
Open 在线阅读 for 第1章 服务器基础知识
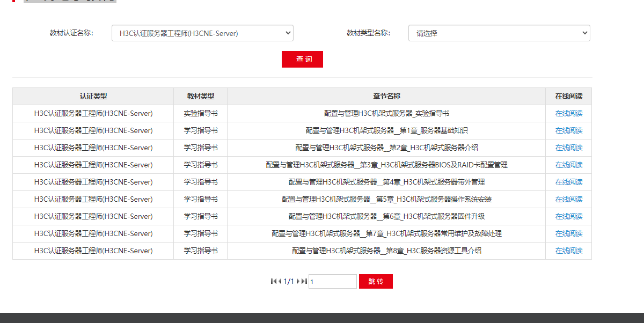569,130
